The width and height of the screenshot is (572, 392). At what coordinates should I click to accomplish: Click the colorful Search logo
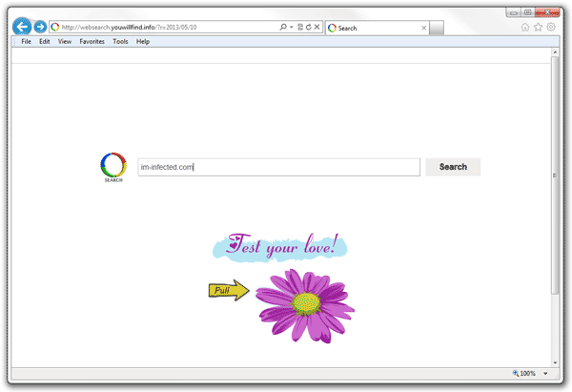pyautogui.click(x=113, y=167)
